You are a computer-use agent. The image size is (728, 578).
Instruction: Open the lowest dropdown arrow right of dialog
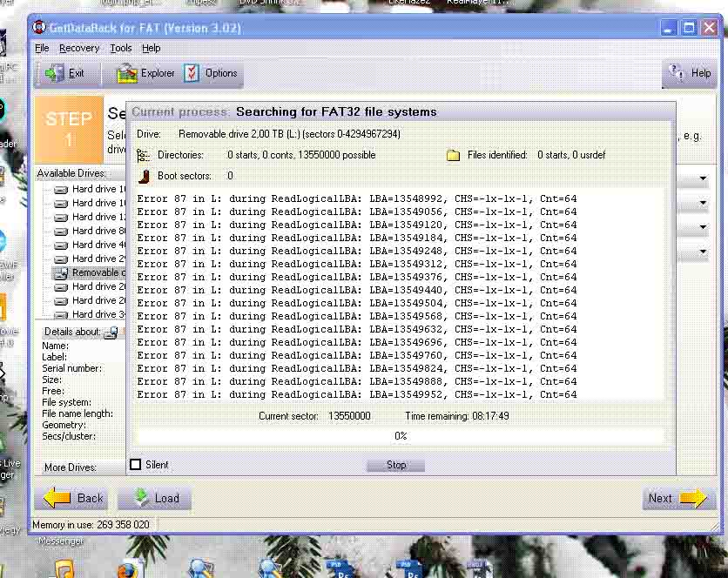point(703,252)
